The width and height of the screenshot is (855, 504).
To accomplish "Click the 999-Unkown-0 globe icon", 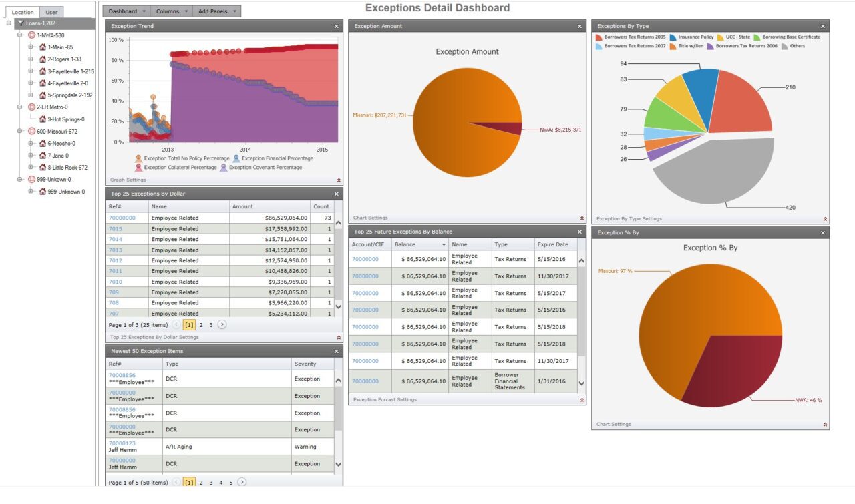I will [31, 179].
